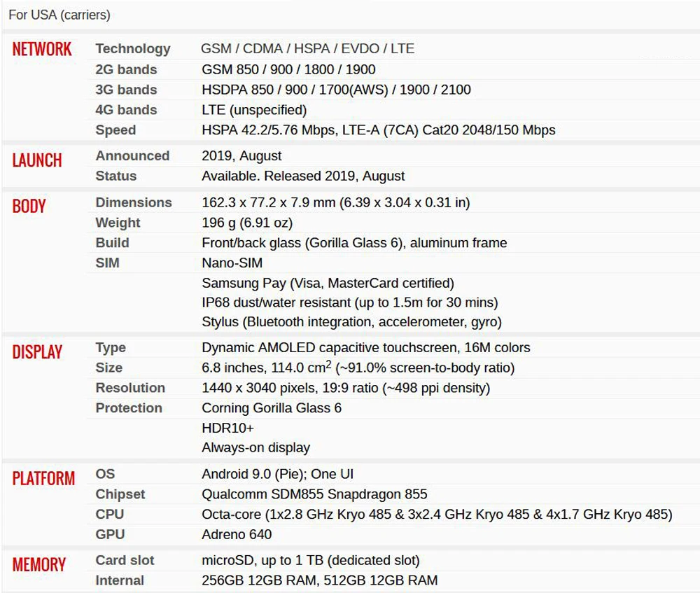Open the LAUNCH section heading
The height and width of the screenshot is (593, 700).
[37, 160]
